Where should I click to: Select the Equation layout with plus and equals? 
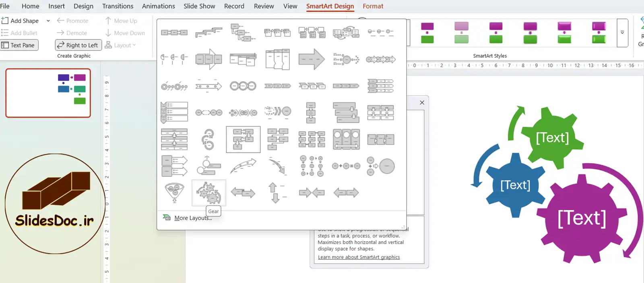pos(346,166)
